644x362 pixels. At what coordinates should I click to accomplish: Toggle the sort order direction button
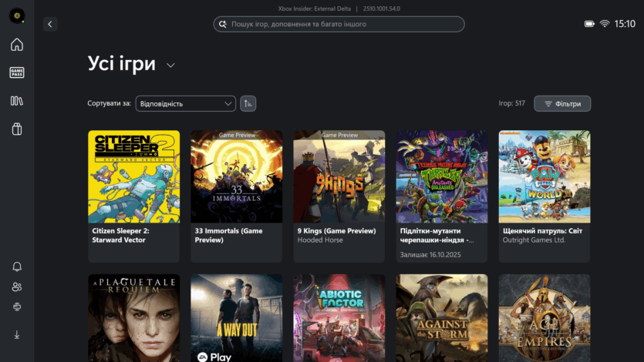point(248,103)
